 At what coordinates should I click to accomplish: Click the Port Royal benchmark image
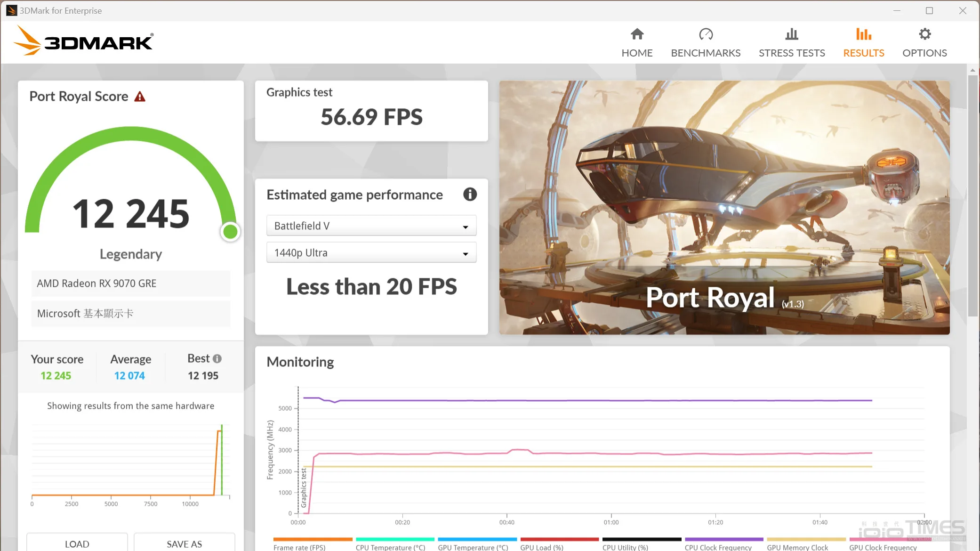(x=724, y=208)
